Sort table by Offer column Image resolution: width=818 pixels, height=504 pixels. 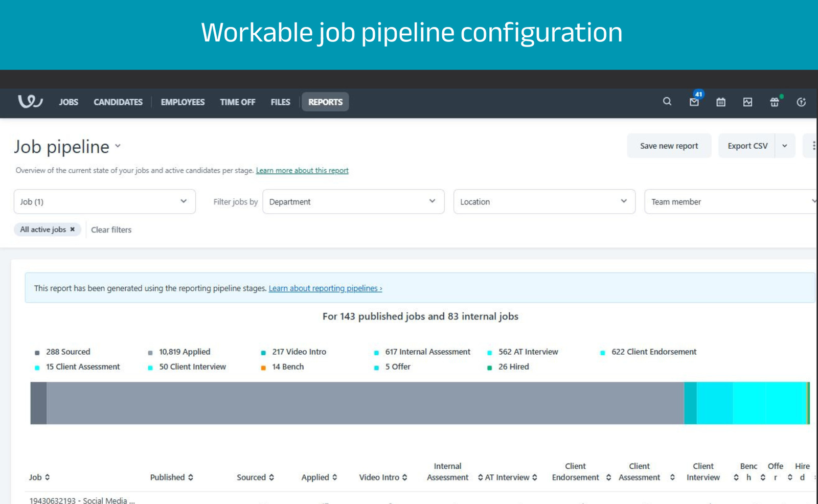(789, 477)
